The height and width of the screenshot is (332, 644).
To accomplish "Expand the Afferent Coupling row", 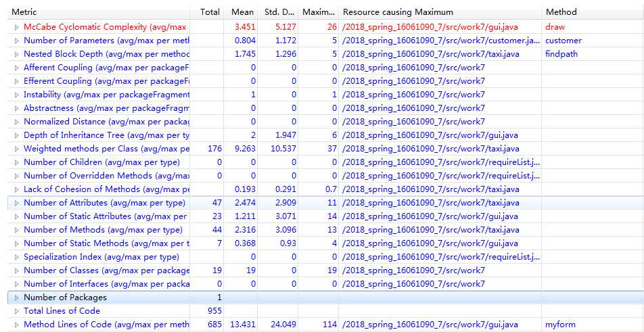I will [16, 68].
